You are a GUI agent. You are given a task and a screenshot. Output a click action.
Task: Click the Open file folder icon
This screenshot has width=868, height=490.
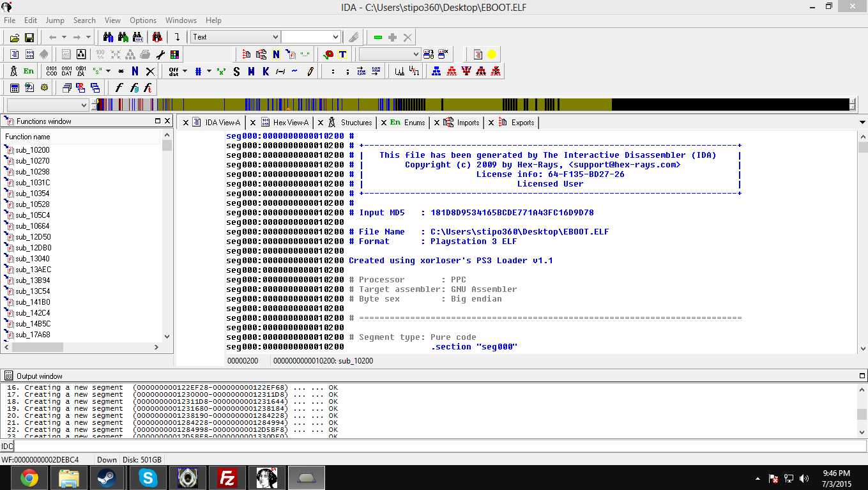15,38
